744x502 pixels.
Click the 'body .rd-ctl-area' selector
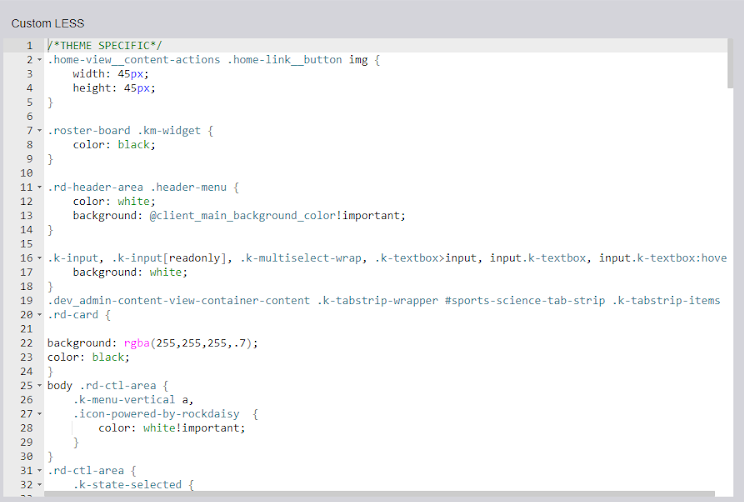(x=102, y=386)
